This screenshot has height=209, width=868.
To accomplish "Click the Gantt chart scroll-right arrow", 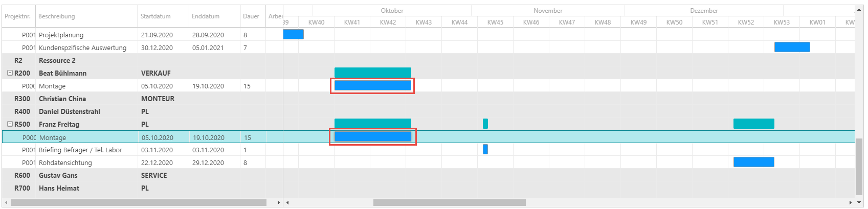I will [850, 203].
